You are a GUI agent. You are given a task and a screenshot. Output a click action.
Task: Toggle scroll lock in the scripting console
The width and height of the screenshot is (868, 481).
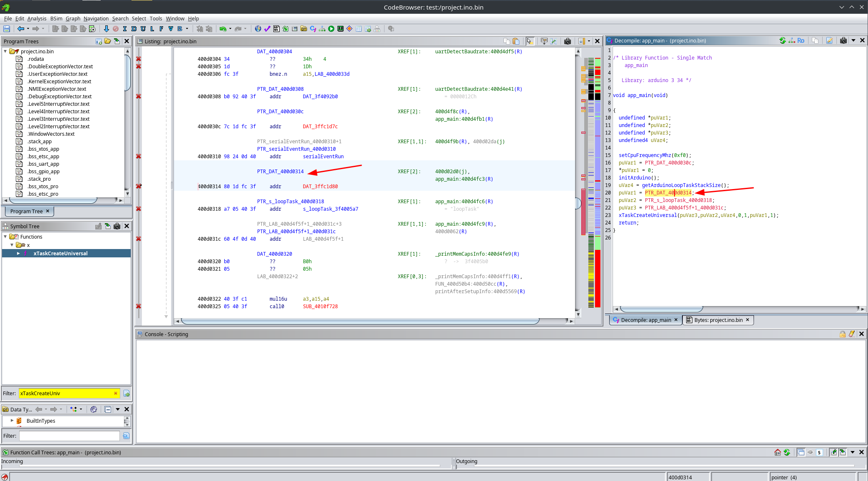(843, 334)
